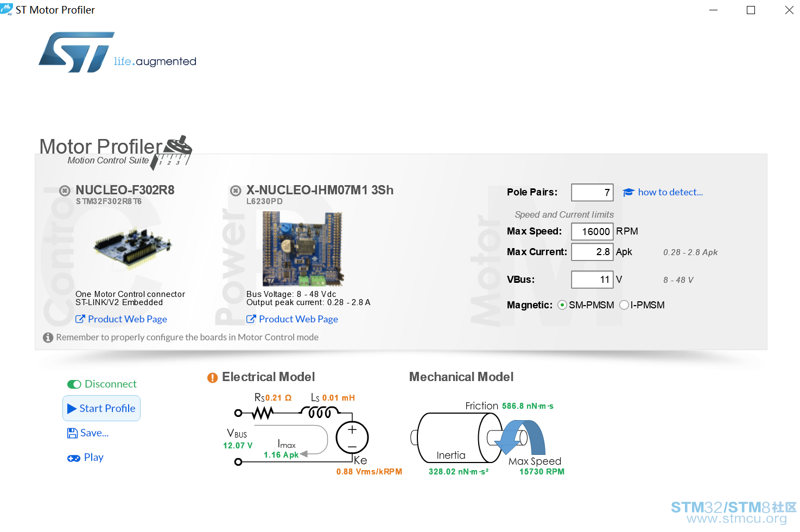Click the VBUS 12.07 V value

[x=238, y=446]
